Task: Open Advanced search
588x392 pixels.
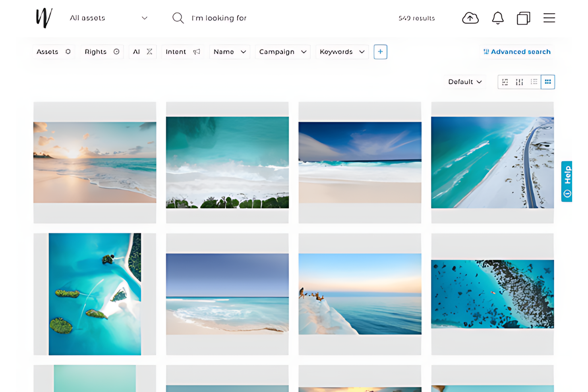Action: coord(516,52)
